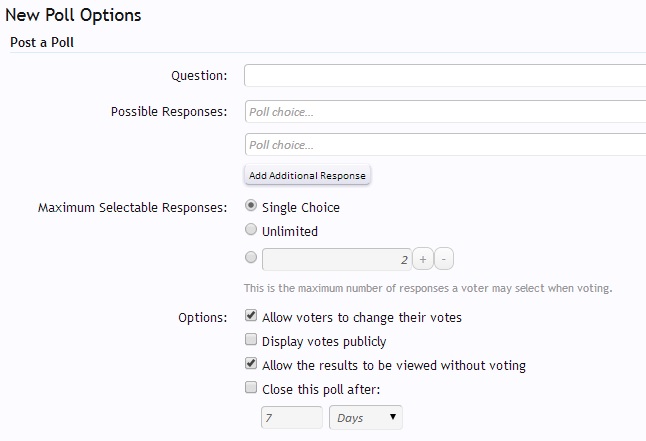646x441 pixels.
Task: Click the Post a Poll section heading
Action: 42,42
